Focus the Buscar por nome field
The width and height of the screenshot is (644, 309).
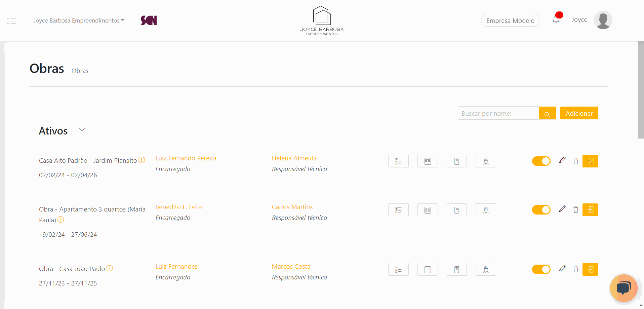point(498,113)
